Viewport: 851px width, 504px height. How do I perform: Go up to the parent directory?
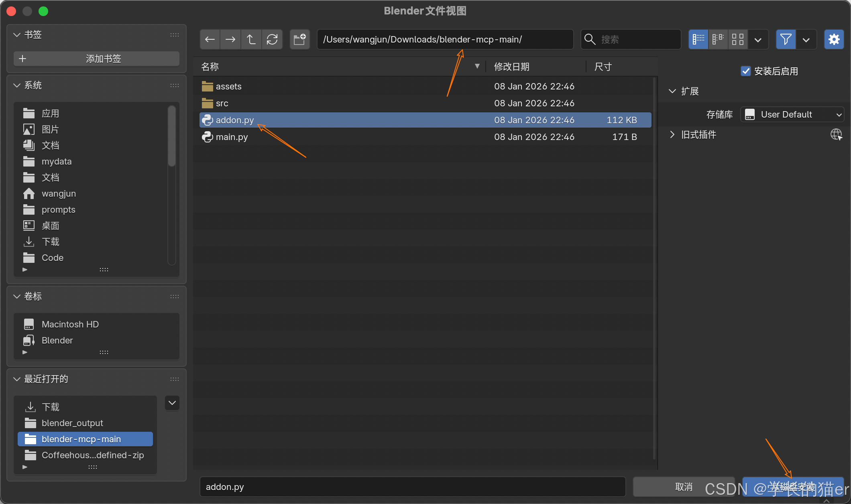point(251,39)
